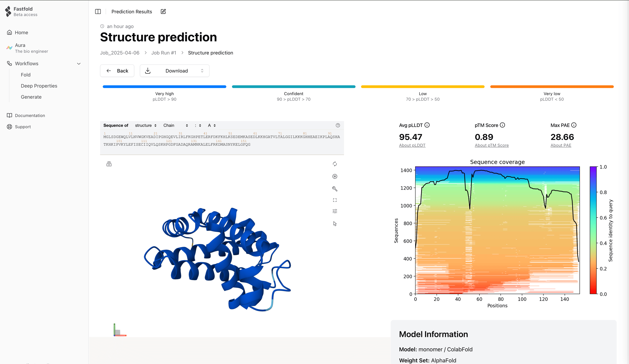The width and height of the screenshot is (629, 364).
Task: Open breadcrumb Job_2025-04-06
Action: [120, 53]
